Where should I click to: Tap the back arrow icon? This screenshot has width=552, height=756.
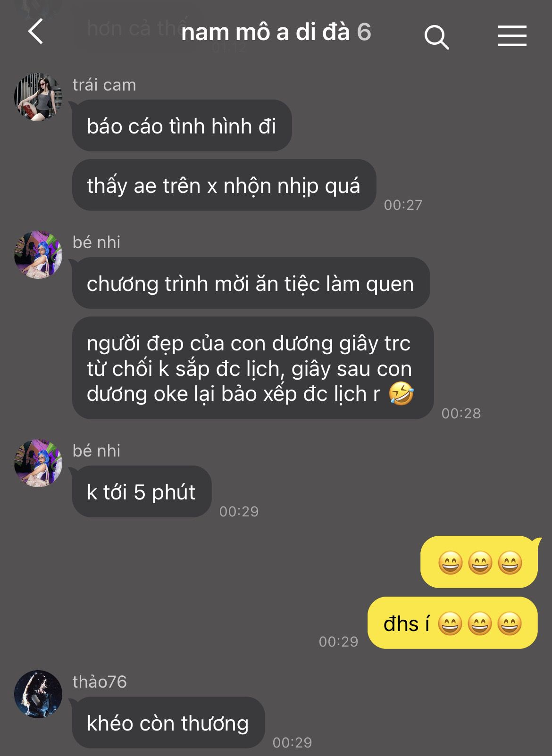tap(36, 32)
